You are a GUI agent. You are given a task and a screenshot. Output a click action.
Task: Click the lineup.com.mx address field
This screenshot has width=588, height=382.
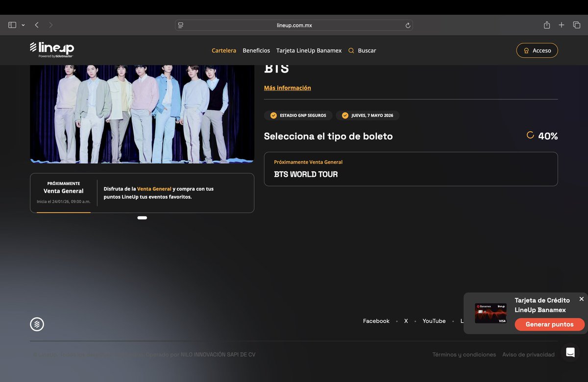tap(294, 25)
